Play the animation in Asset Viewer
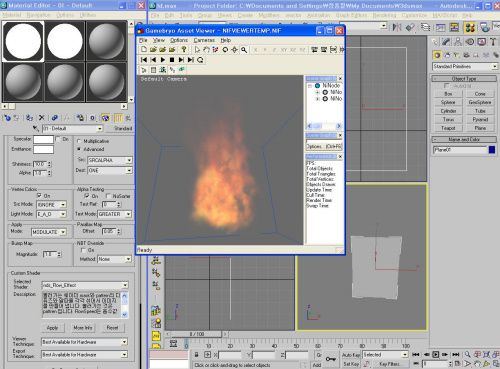This screenshot has height=369, width=500. click(x=163, y=60)
